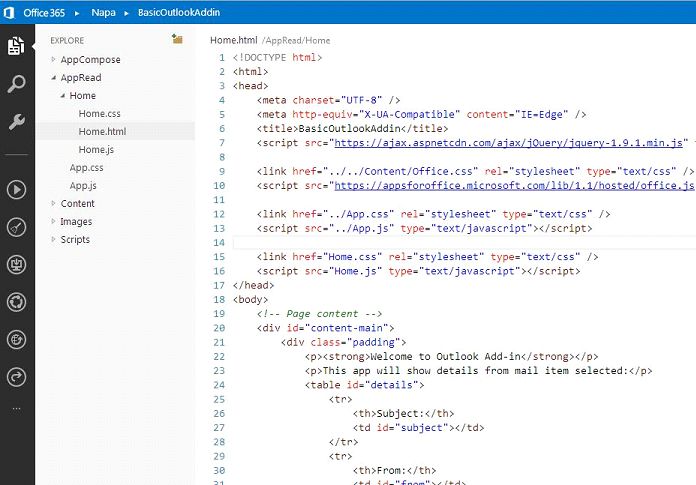Open the three dots more options
Viewport: 696px width, 485px height.
pos(16,408)
